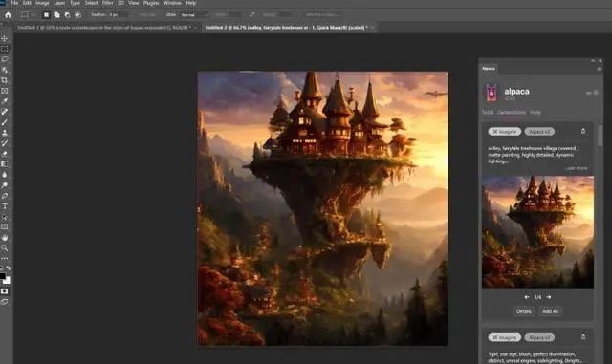Open the Alpaca Help tab
Image resolution: width=612 pixels, height=364 pixels.
535,113
